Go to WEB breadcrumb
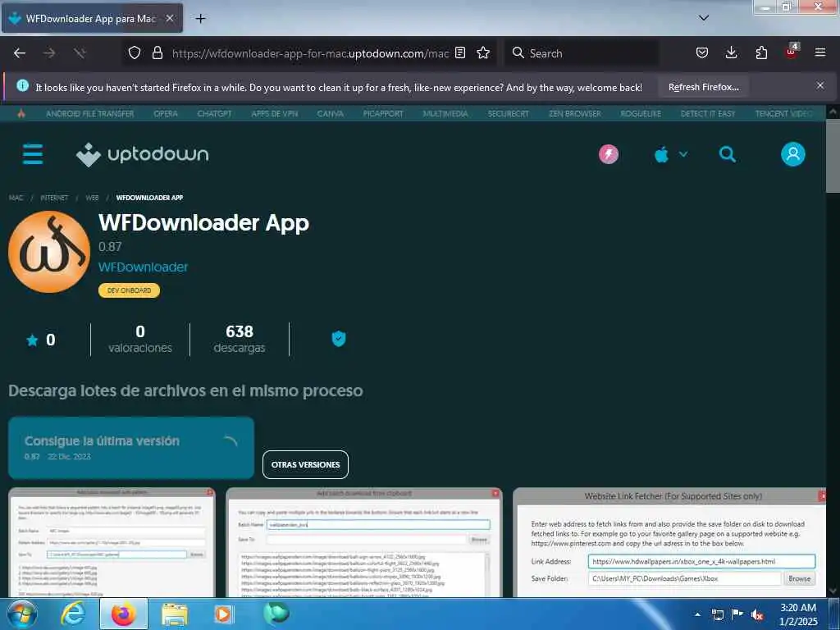The width and height of the screenshot is (840, 630). click(x=92, y=198)
